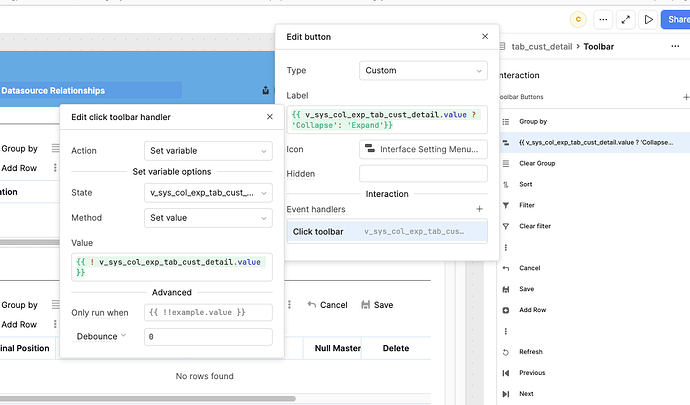Open the Method dropdown Set value
The width and height of the screenshot is (690, 405).
pyautogui.click(x=208, y=218)
